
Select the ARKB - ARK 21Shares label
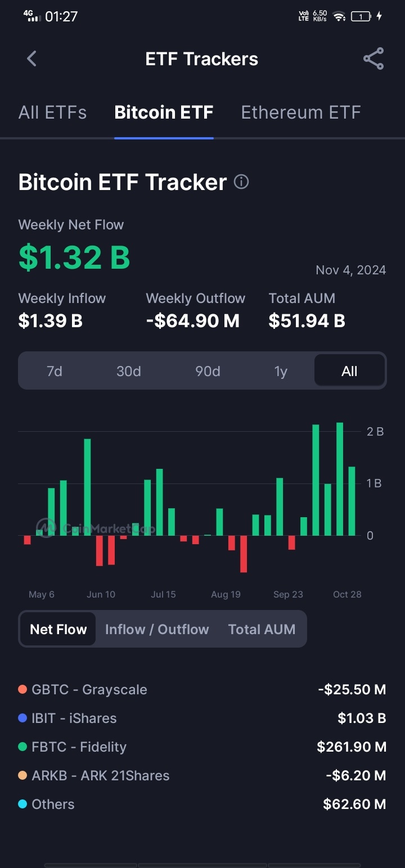click(101, 776)
